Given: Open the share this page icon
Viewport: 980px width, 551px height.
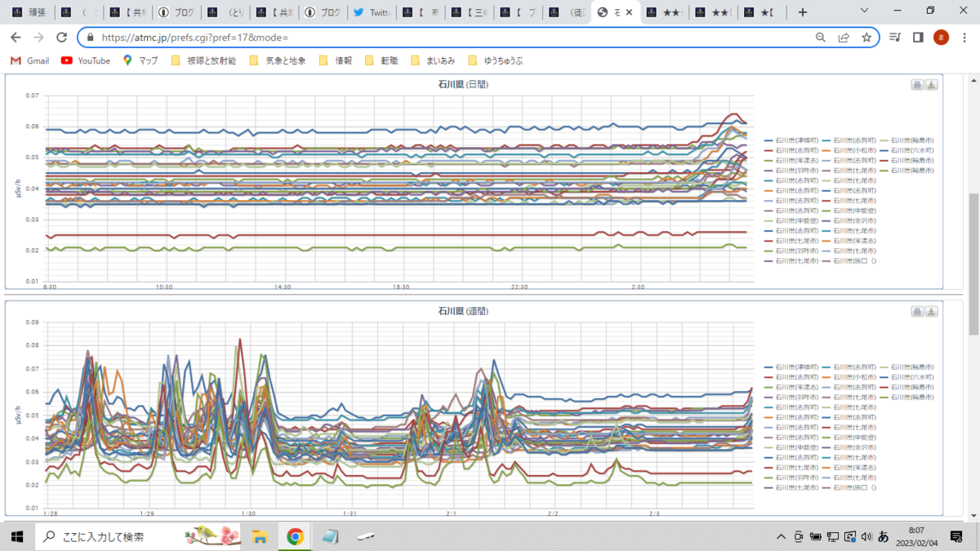Looking at the screenshot, I should click(844, 38).
